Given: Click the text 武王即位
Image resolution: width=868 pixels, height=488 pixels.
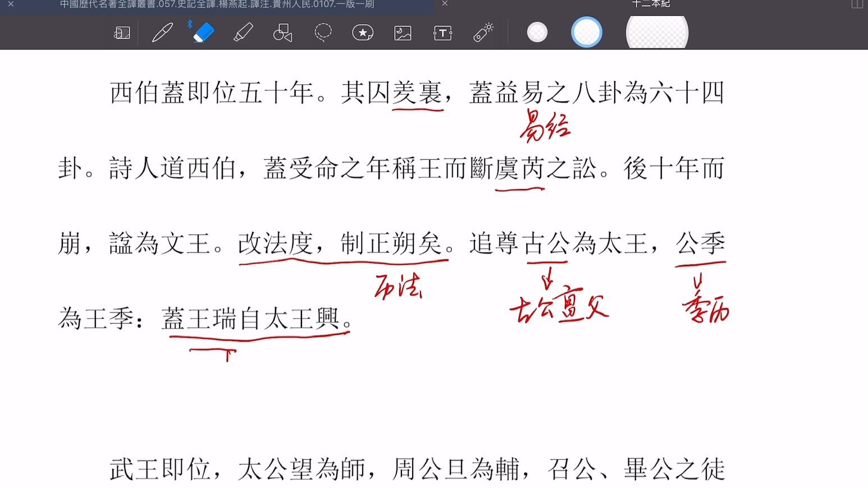Looking at the screenshot, I should click(160, 469).
